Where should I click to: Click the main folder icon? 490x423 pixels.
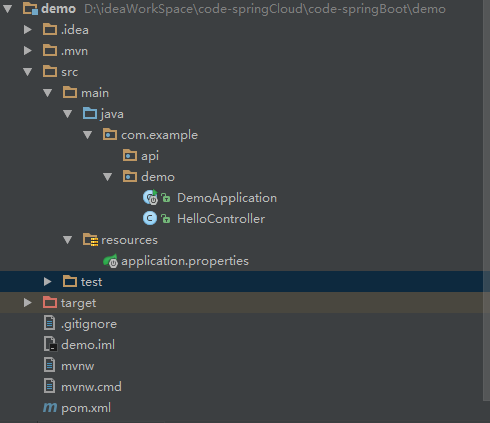[70, 92]
